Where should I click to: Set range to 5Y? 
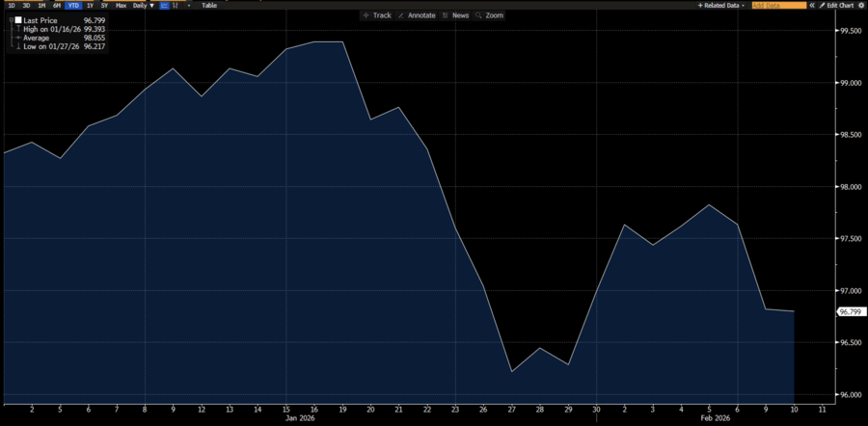pos(104,5)
